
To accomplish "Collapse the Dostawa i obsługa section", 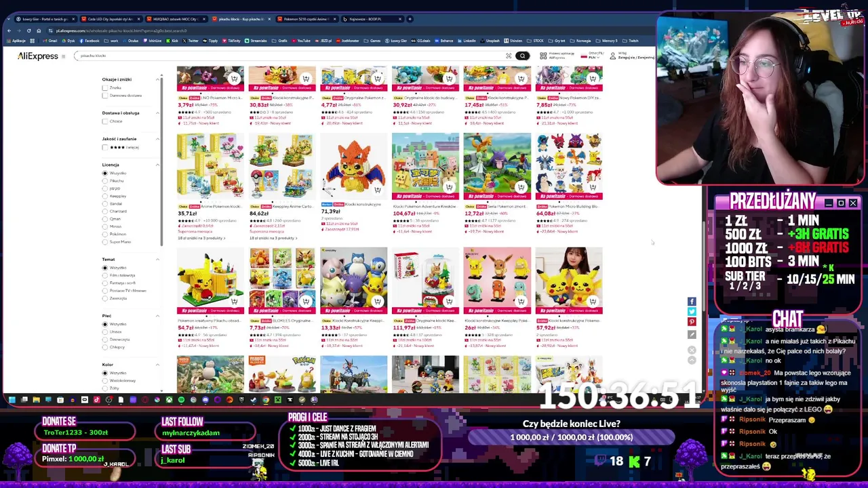I will click(157, 113).
